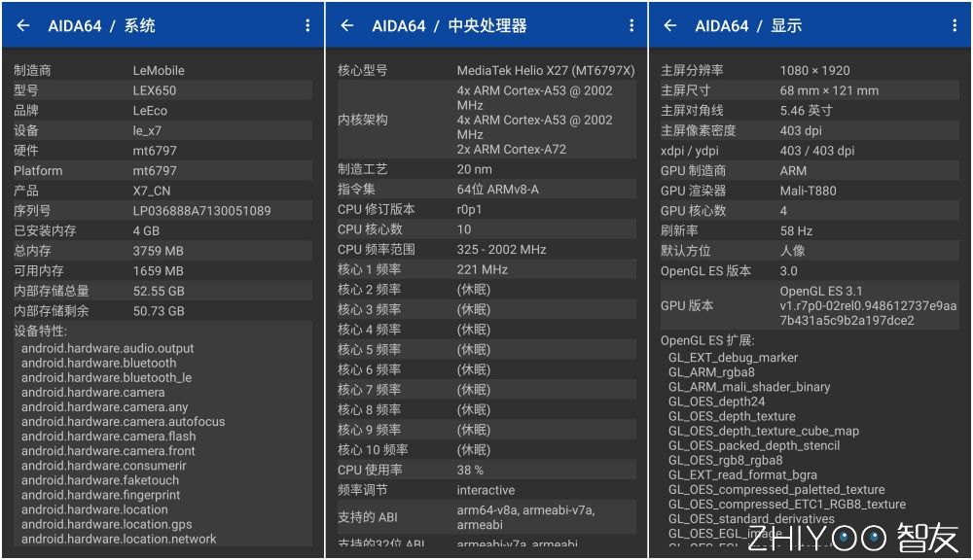This screenshot has height=560, width=973.
Task: Select the CPU 使用率 38 % row
Action: point(486,470)
